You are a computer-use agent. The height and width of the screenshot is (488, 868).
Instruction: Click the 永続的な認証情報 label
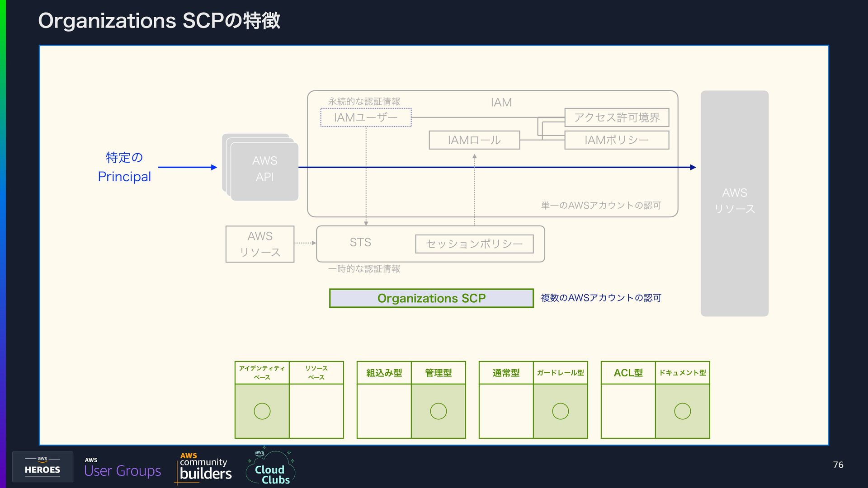(x=364, y=101)
